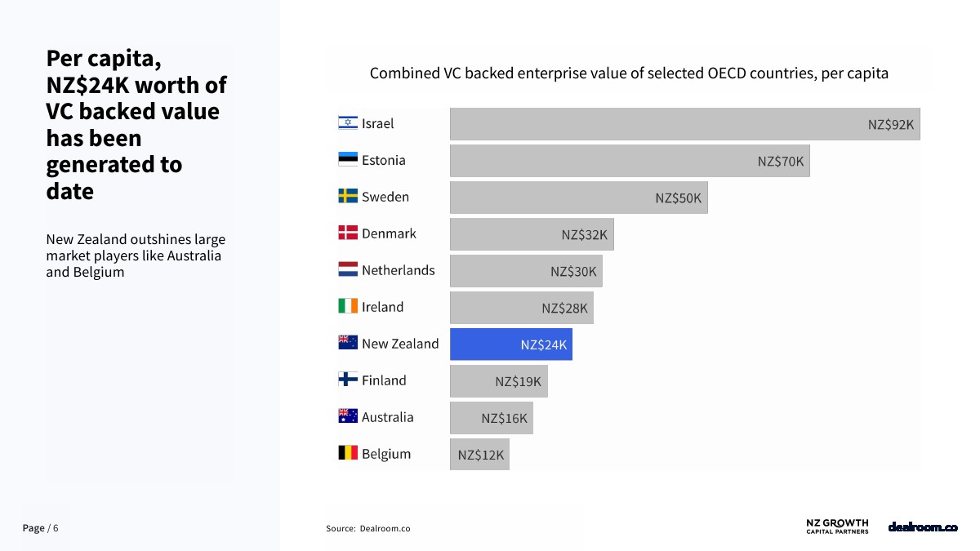The height and width of the screenshot is (551, 980).
Task: Click the slide headline about NZ$24K
Action: pyautogui.click(x=136, y=125)
